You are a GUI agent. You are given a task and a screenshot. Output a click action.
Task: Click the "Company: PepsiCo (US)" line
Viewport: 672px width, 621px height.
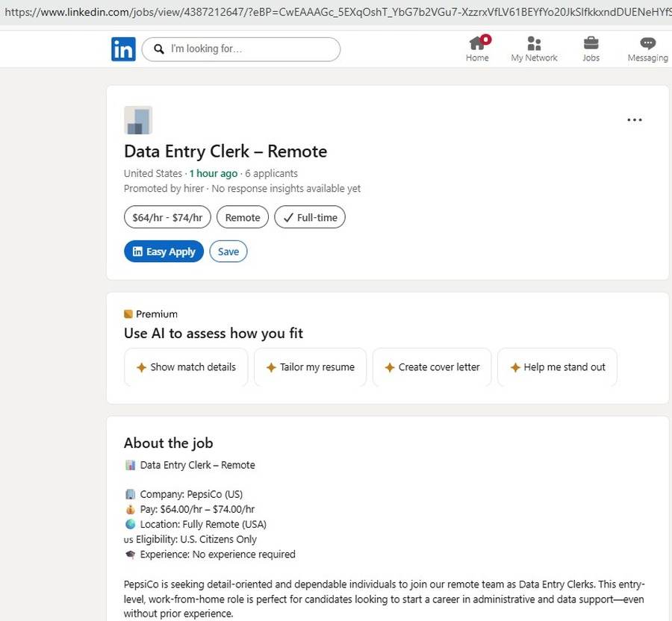[191, 494]
